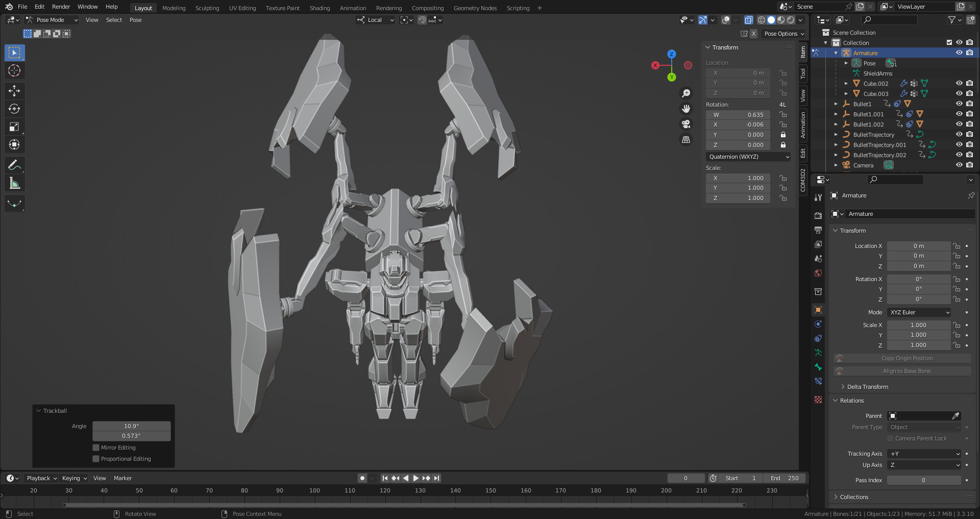This screenshot has width=980, height=519.
Task: Click the Parent eyedropper icon
Action: coord(955,416)
